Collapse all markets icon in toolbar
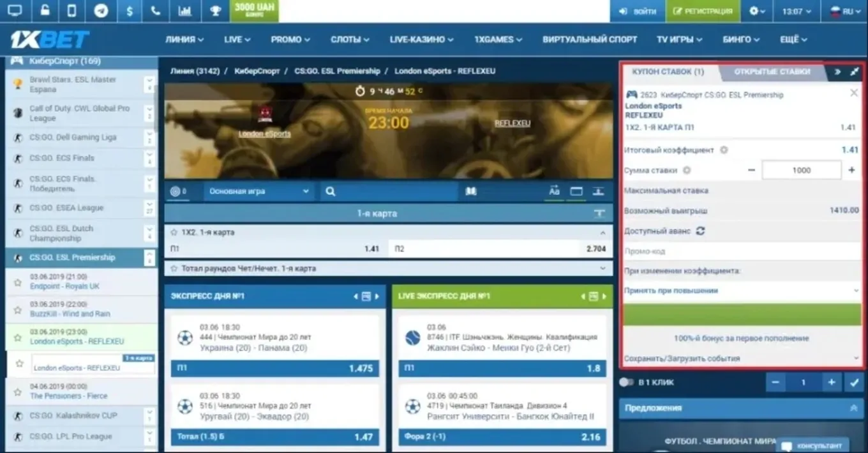Image resolution: width=868 pixels, height=453 pixels. click(599, 191)
